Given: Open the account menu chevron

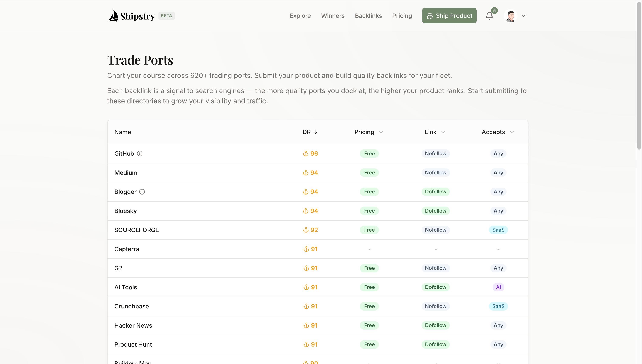Looking at the screenshot, I should 523,16.
